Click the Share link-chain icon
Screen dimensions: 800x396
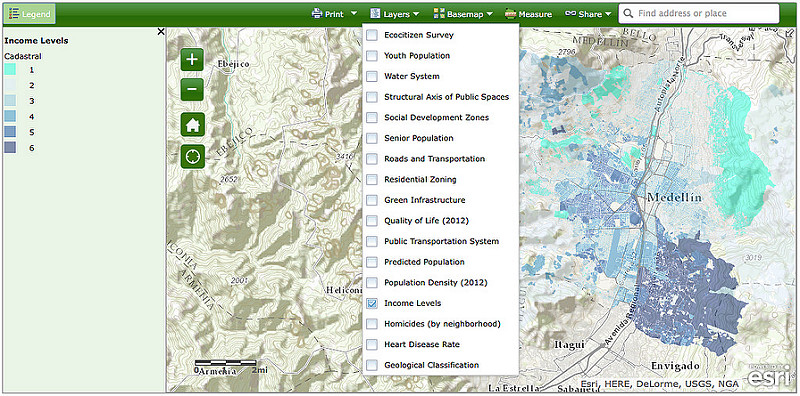tap(571, 14)
